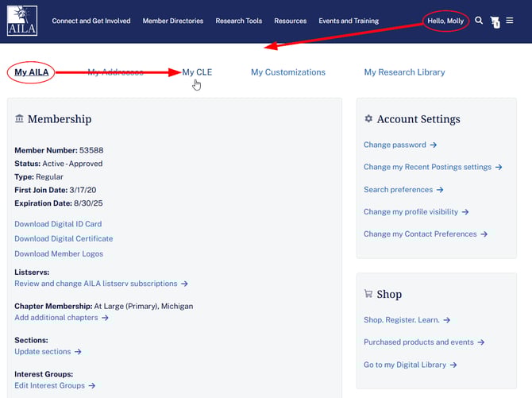Open the hamburger menu icon
The width and height of the screenshot is (532, 398).
pyautogui.click(x=510, y=21)
